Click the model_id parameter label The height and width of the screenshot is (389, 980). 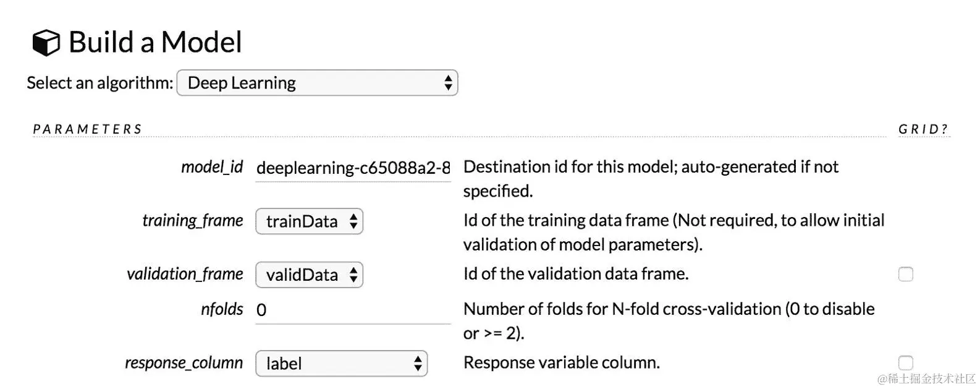(x=212, y=167)
